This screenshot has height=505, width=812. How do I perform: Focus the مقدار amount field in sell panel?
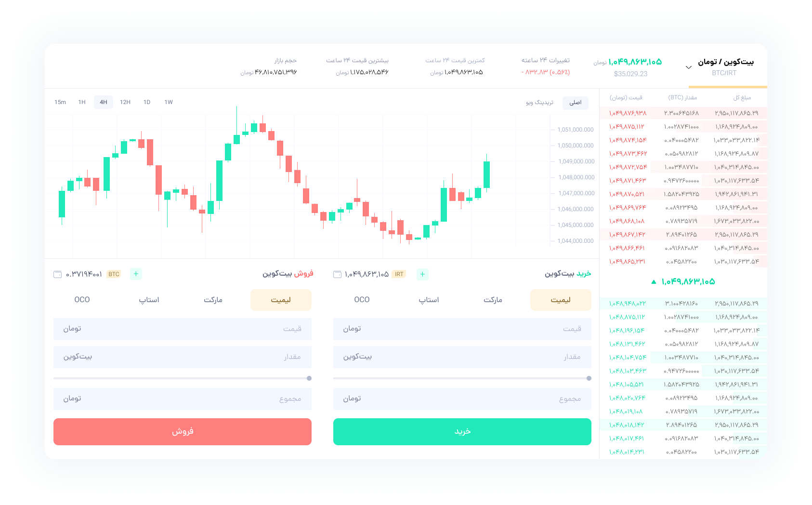[183, 357]
